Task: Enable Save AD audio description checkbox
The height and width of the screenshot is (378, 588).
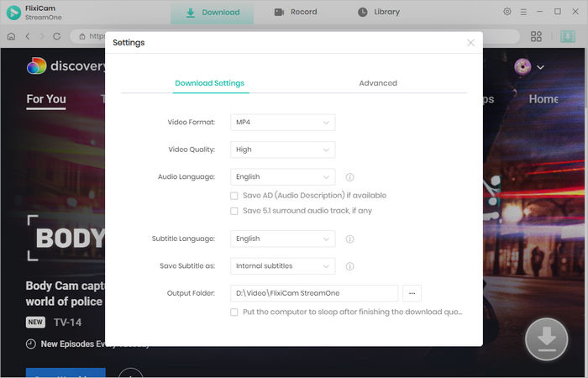Action: pyautogui.click(x=234, y=196)
